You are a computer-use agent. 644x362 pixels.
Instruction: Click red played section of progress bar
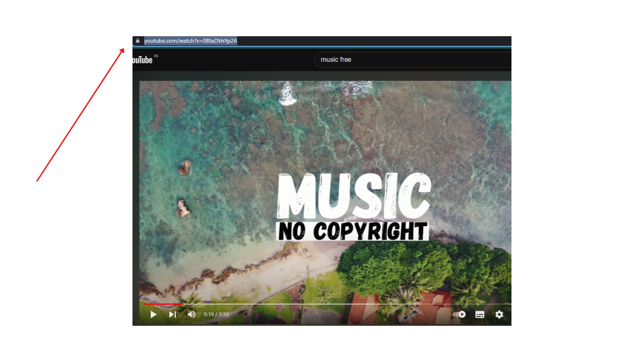click(163, 304)
